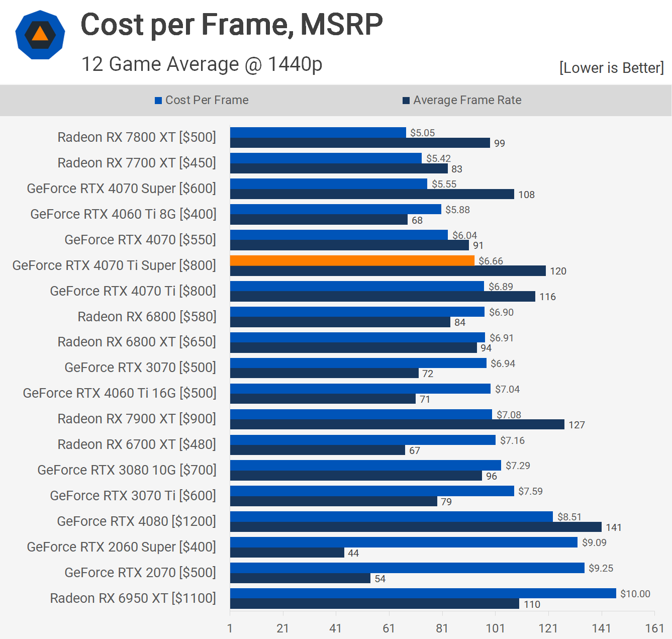
Task: Click the 'Cost Per Frame' legend label
Action: pos(207,100)
